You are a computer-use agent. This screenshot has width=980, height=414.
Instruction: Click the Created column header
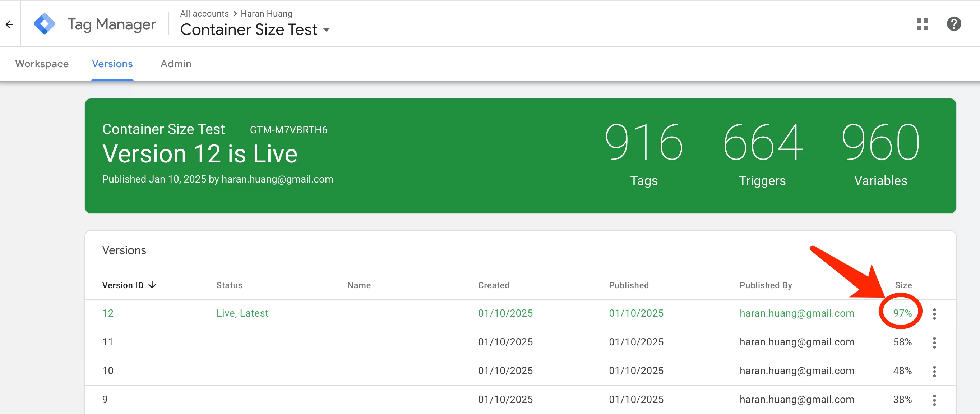pyautogui.click(x=494, y=285)
